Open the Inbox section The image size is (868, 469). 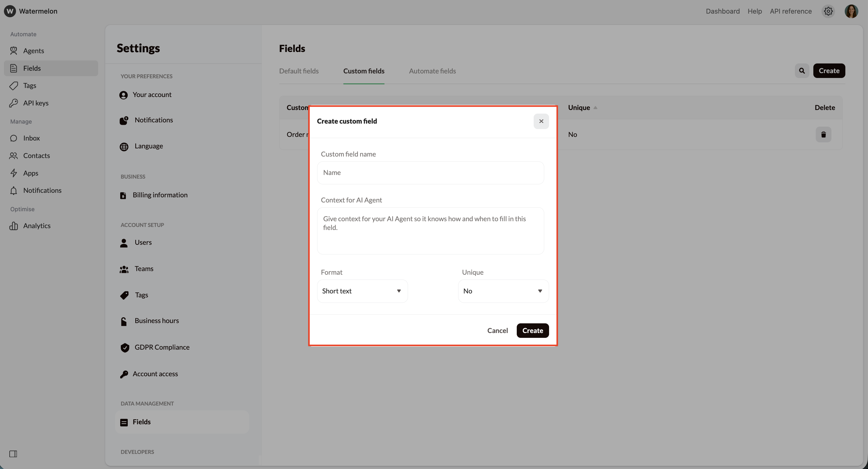coord(31,138)
